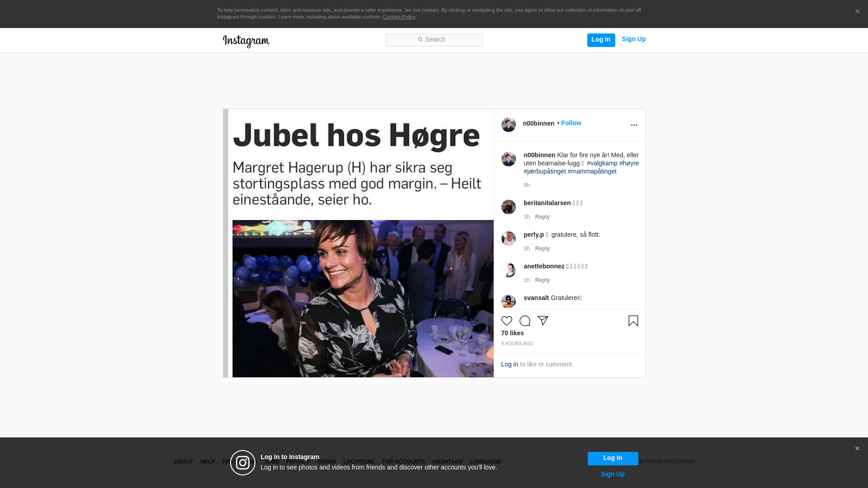This screenshot has width=868, height=488.
Task: Reply to perly.p comment
Action: click(542, 249)
